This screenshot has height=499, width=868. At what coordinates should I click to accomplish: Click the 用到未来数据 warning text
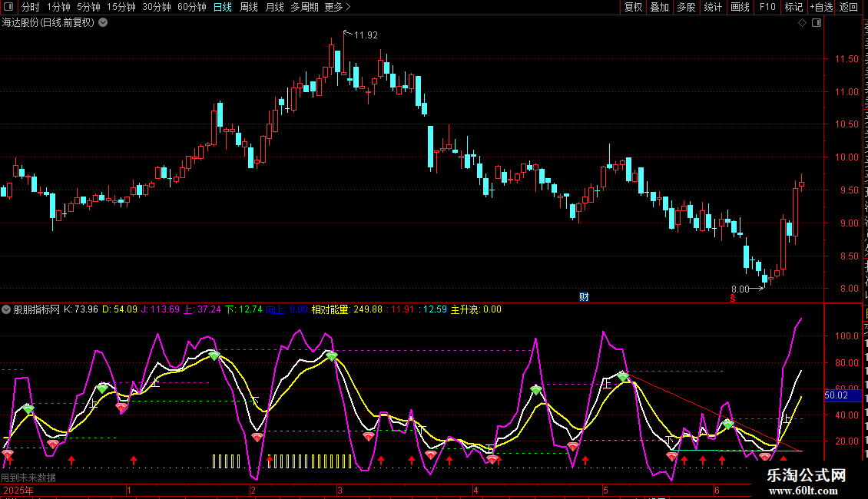[28, 478]
